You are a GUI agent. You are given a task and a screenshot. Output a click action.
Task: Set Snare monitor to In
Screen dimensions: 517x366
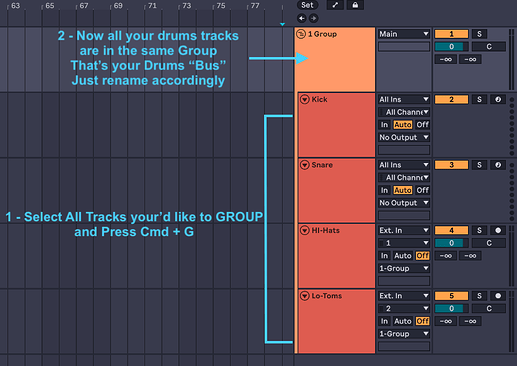tap(384, 190)
